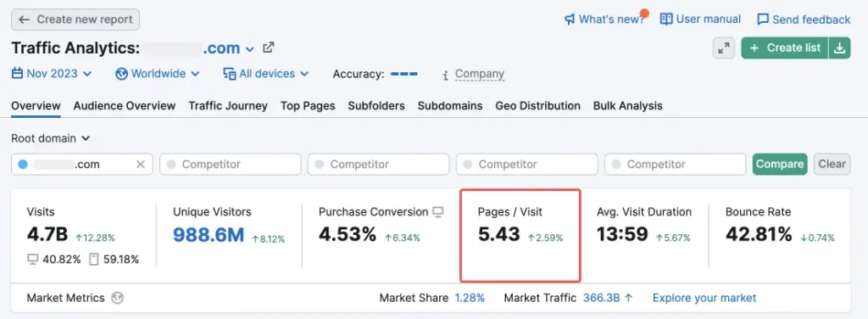Click the desktop share icon showing 40.82%

[33, 260]
